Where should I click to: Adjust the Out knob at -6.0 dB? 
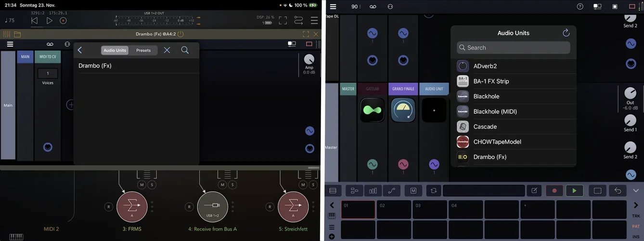coord(630,93)
